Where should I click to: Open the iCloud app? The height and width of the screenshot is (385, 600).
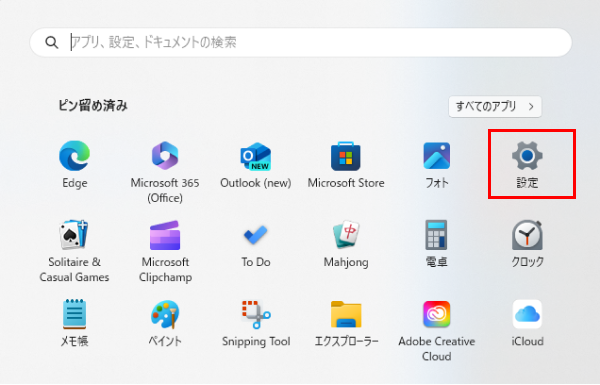[527, 324]
